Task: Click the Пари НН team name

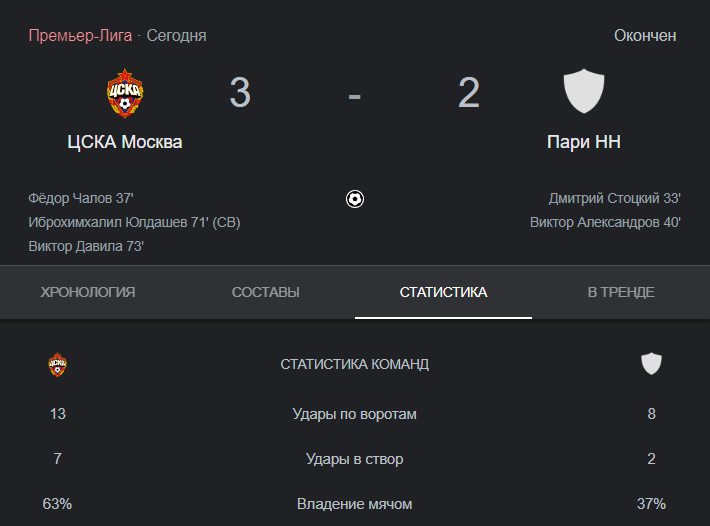Action: 584,142
